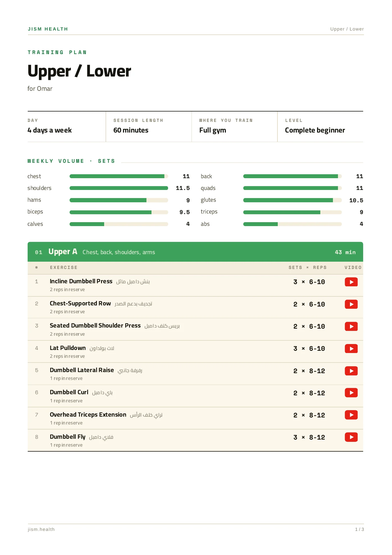This screenshot has width=392, height=555.
Task: Select the 'EXERCISE' column header
Action: point(64,268)
